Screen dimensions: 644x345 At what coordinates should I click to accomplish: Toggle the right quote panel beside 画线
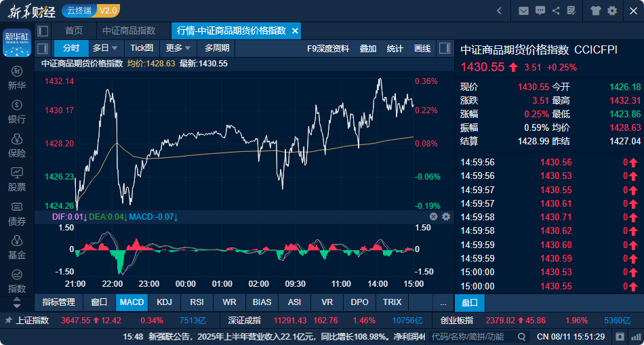coord(444,49)
